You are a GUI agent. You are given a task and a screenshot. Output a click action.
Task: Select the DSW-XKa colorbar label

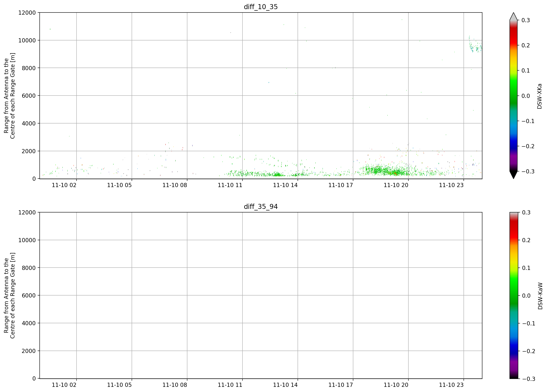[x=539, y=96]
